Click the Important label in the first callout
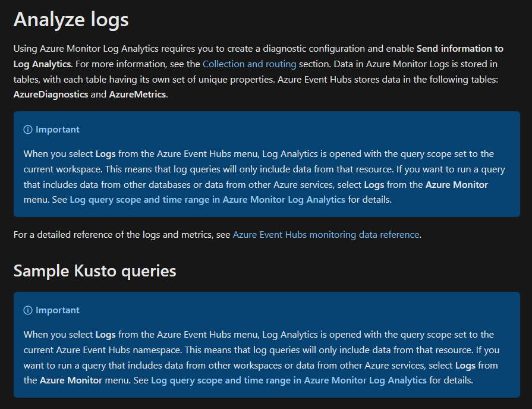 pyautogui.click(x=58, y=130)
